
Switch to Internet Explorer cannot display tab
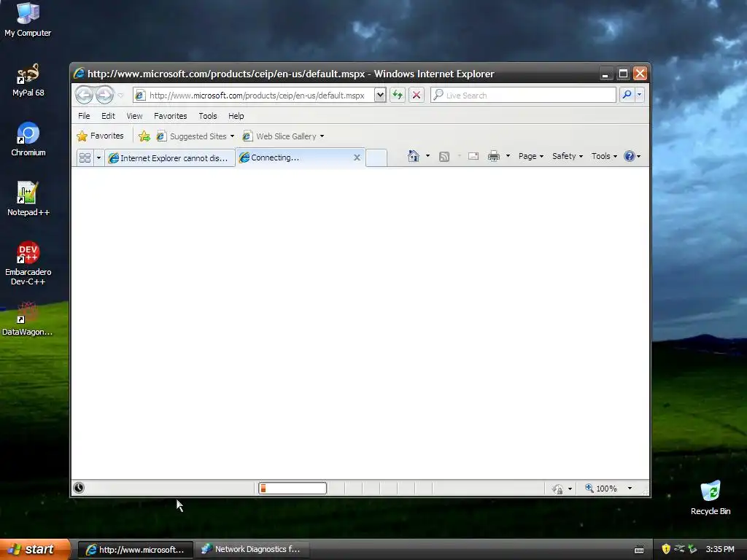tap(169, 158)
